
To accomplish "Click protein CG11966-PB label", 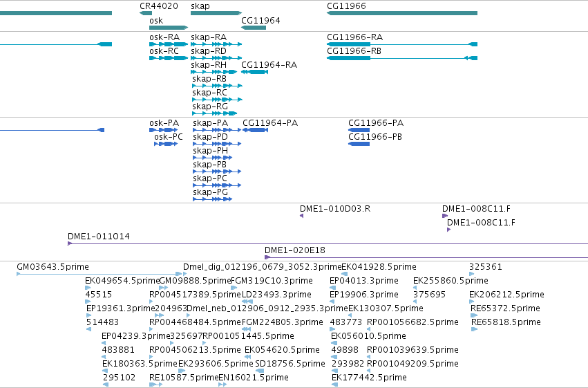I will tap(375, 137).
